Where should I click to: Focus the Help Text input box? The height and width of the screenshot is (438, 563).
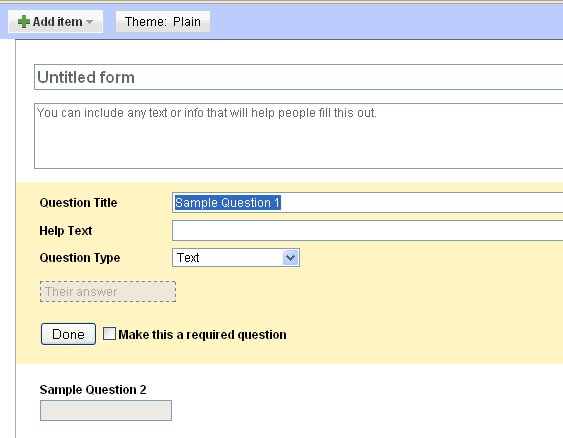click(x=368, y=230)
